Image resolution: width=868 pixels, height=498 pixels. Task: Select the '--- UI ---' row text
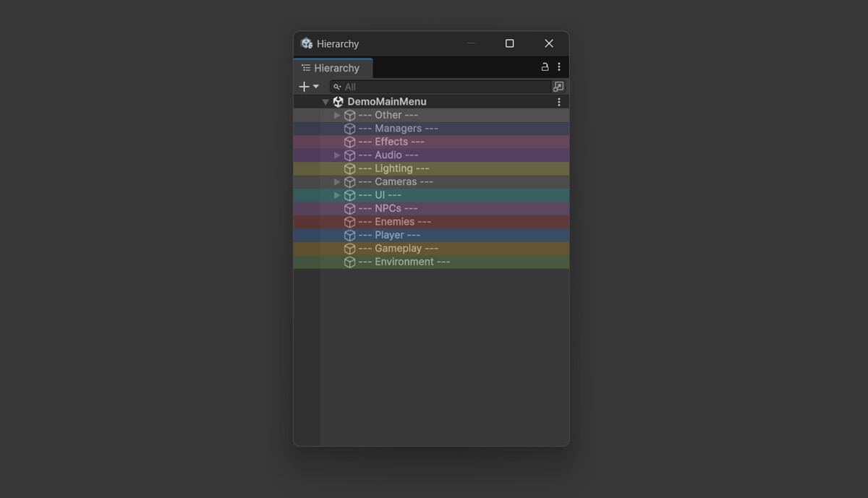pos(380,195)
